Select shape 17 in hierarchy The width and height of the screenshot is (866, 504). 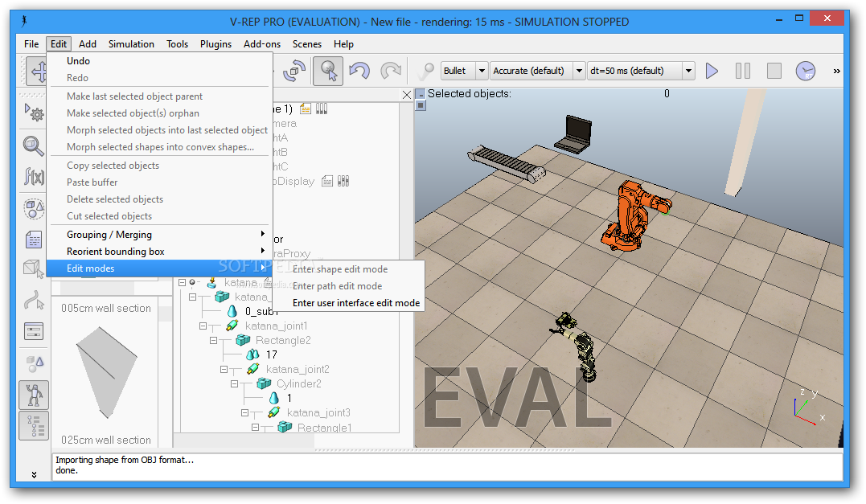pyautogui.click(x=271, y=355)
